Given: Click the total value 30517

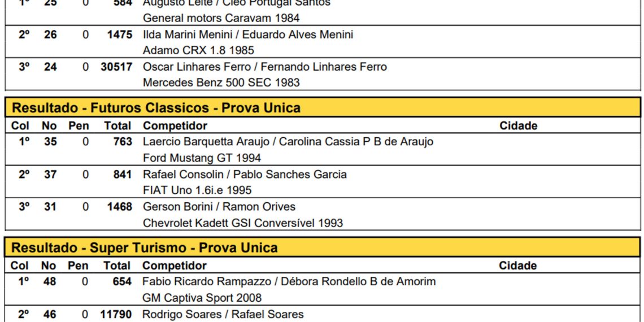Looking at the screenshot, I should pos(116,67).
